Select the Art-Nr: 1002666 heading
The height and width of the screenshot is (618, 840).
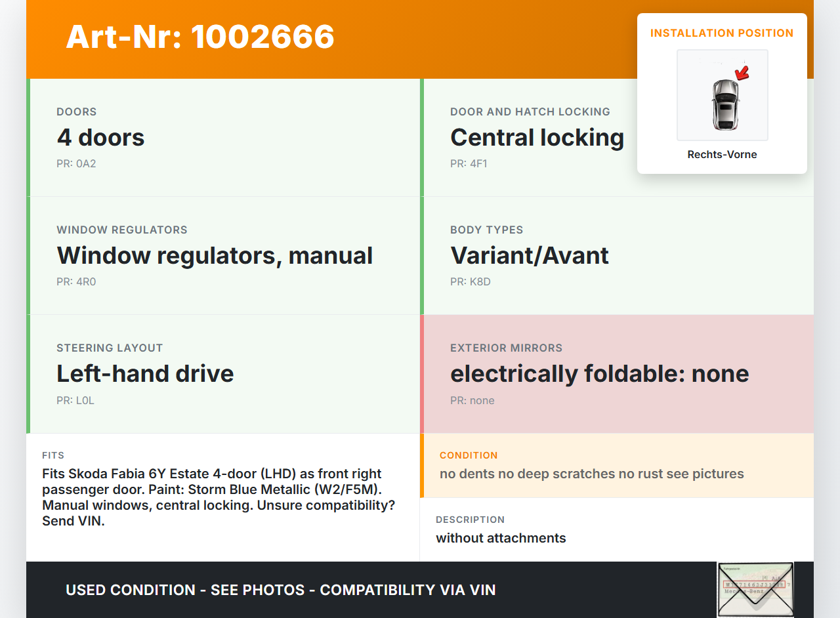[200, 37]
